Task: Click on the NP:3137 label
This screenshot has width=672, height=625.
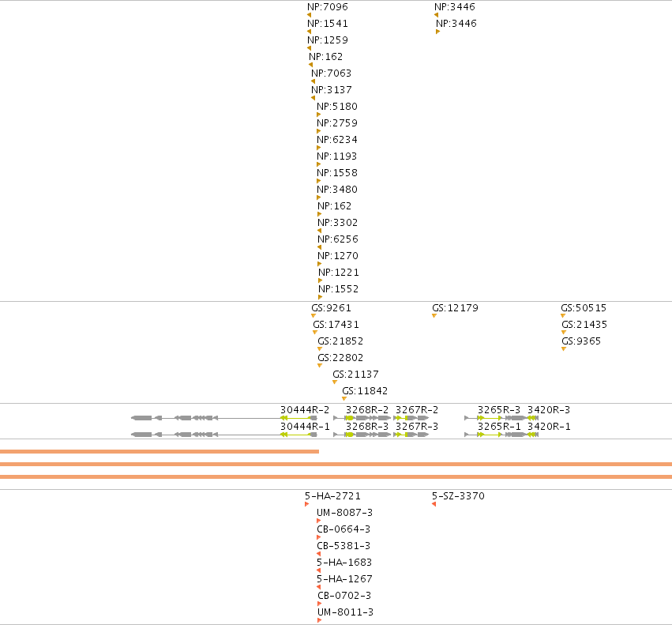Action: (x=332, y=90)
